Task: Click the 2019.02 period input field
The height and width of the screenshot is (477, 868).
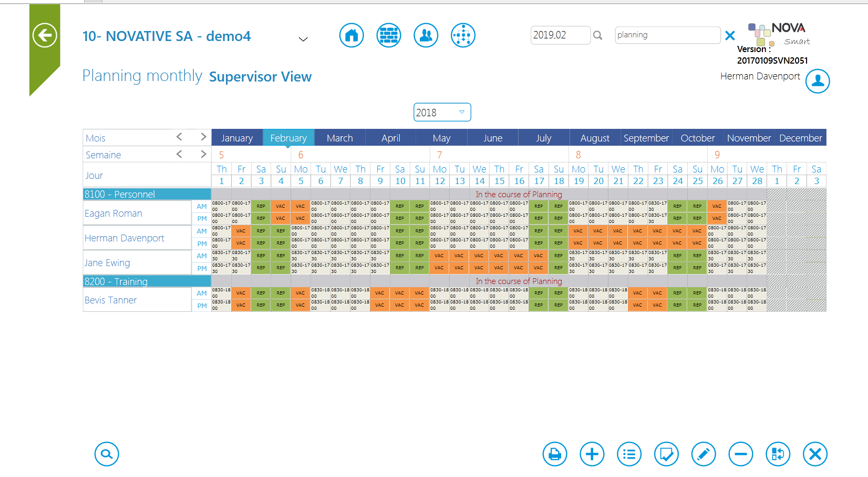Action: pos(560,35)
